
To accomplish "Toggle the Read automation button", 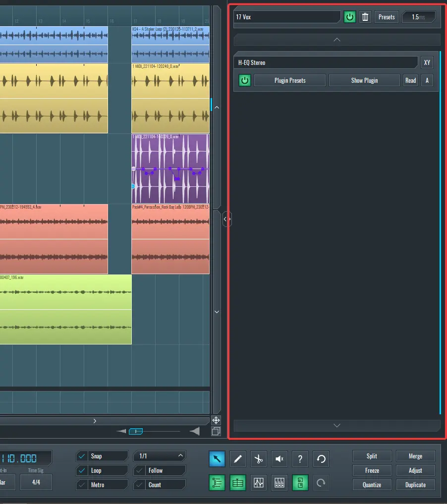I will [x=410, y=80].
